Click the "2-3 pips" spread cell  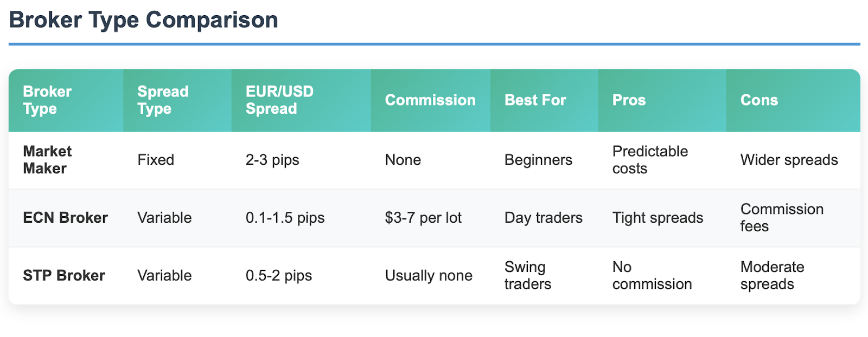click(272, 160)
